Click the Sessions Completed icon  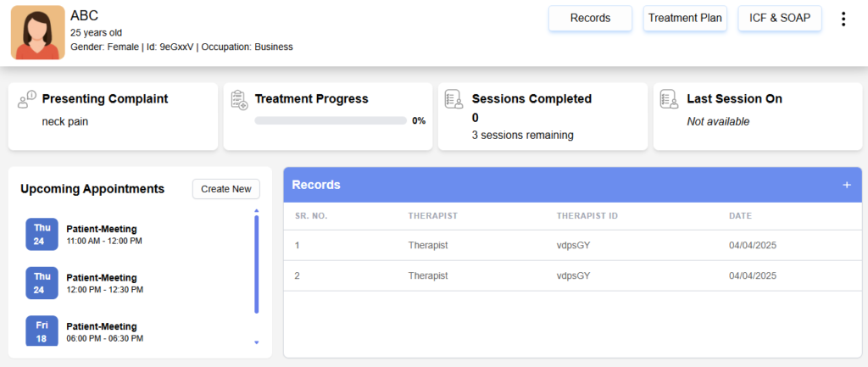pyautogui.click(x=454, y=99)
